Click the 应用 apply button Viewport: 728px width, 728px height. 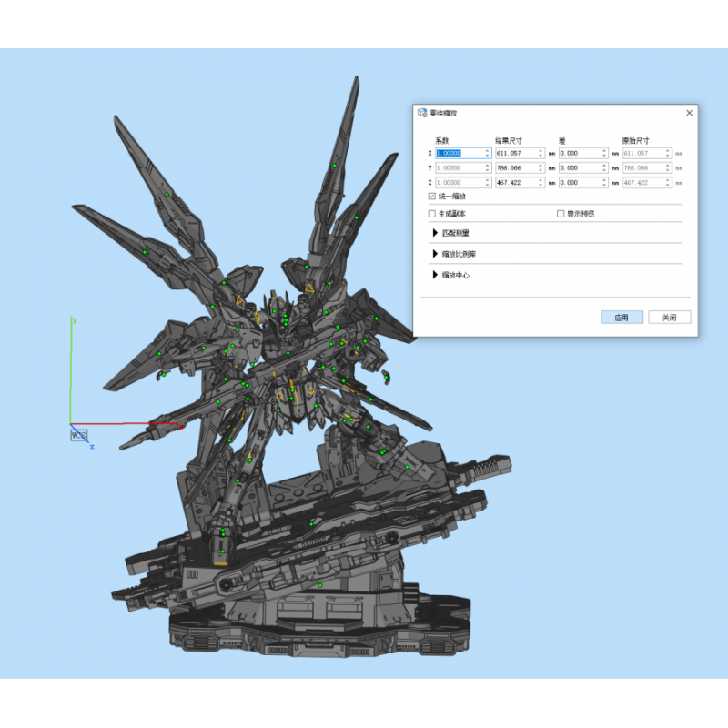[622, 317]
